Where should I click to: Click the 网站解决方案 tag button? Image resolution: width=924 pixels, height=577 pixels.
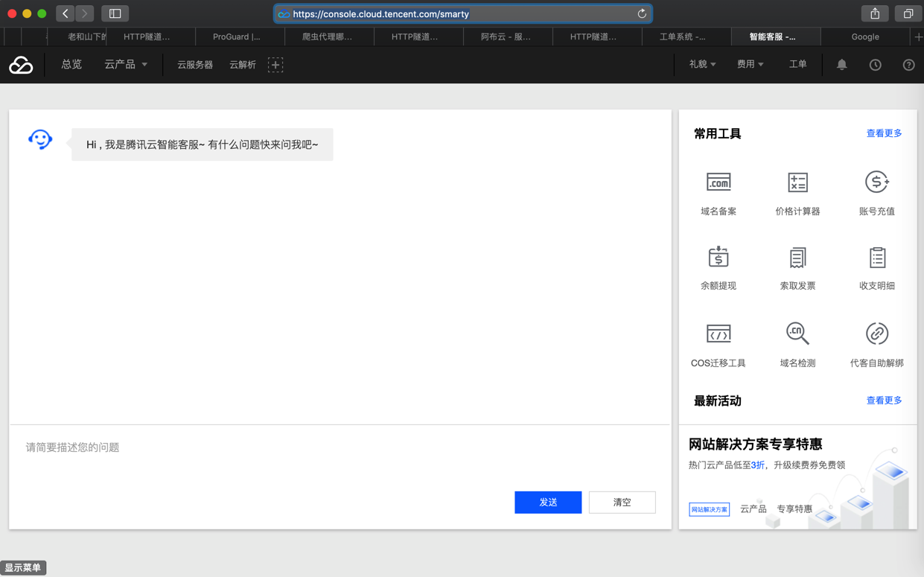709,509
